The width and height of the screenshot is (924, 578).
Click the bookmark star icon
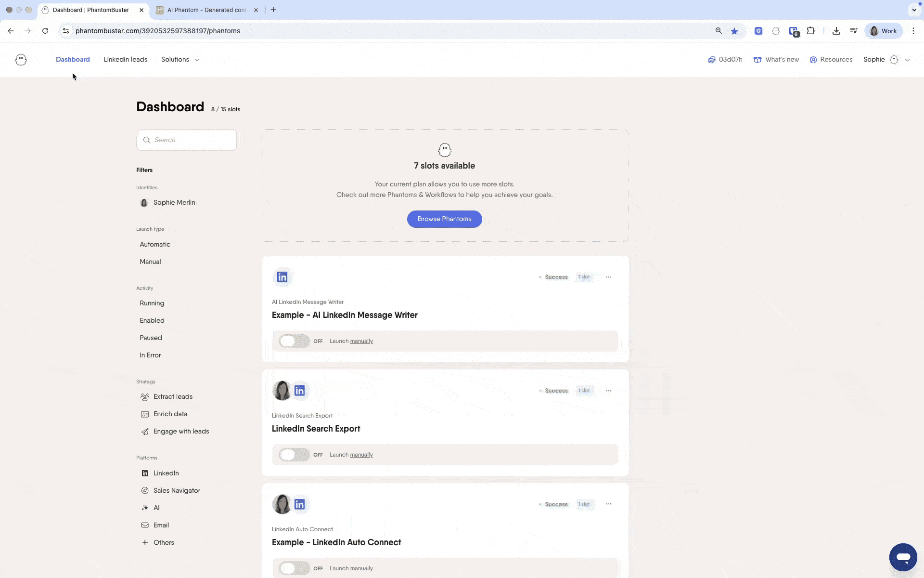(734, 31)
